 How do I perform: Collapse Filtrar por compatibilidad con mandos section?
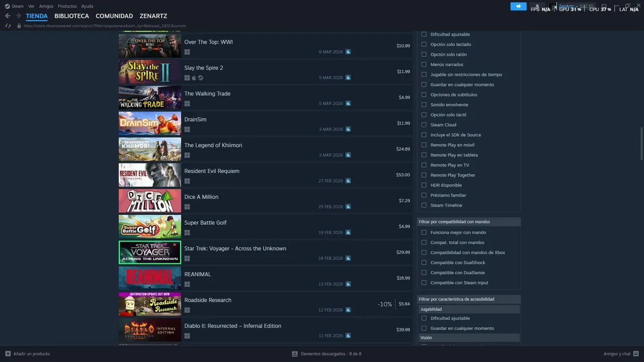pos(468,222)
